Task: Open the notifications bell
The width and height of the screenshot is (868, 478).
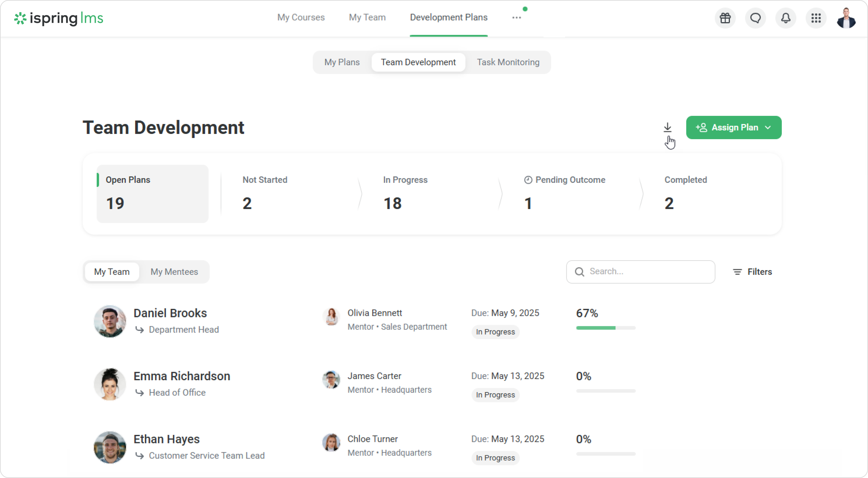Action: point(786,18)
